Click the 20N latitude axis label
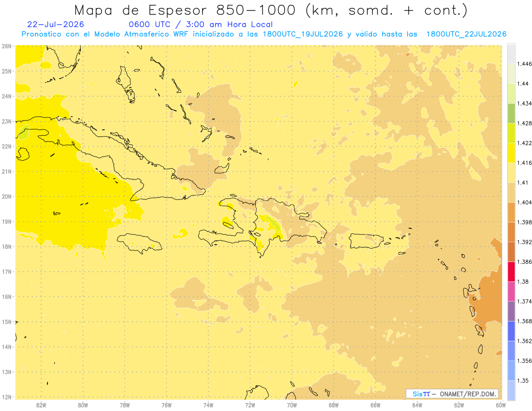Viewport: 532px width, 411px height. (6, 196)
